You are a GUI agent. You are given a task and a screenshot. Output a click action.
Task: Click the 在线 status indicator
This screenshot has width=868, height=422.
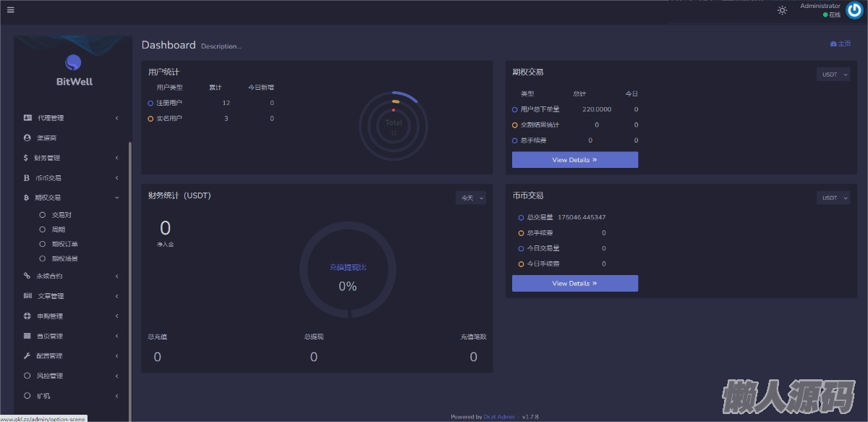[x=832, y=14]
